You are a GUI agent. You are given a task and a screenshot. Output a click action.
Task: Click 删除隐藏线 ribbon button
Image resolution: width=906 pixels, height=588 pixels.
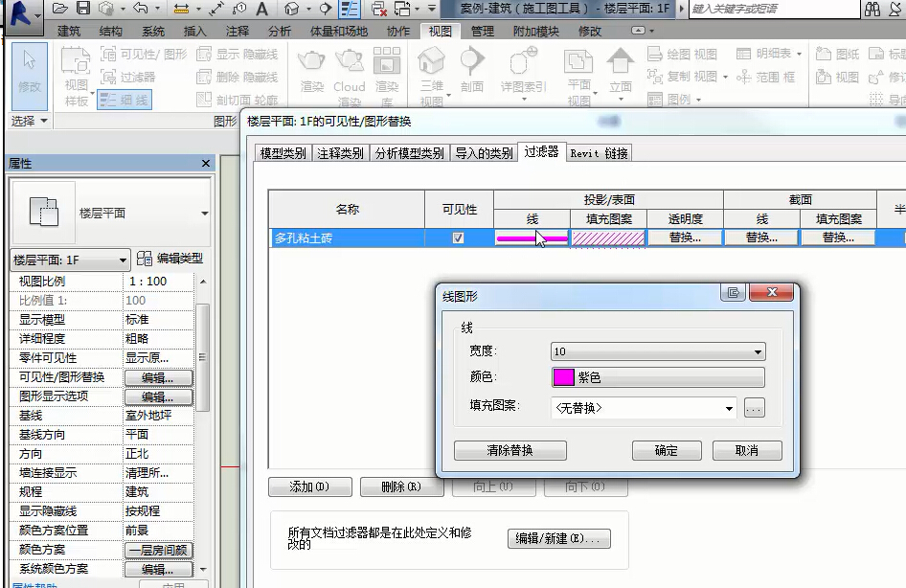click(238, 77)
